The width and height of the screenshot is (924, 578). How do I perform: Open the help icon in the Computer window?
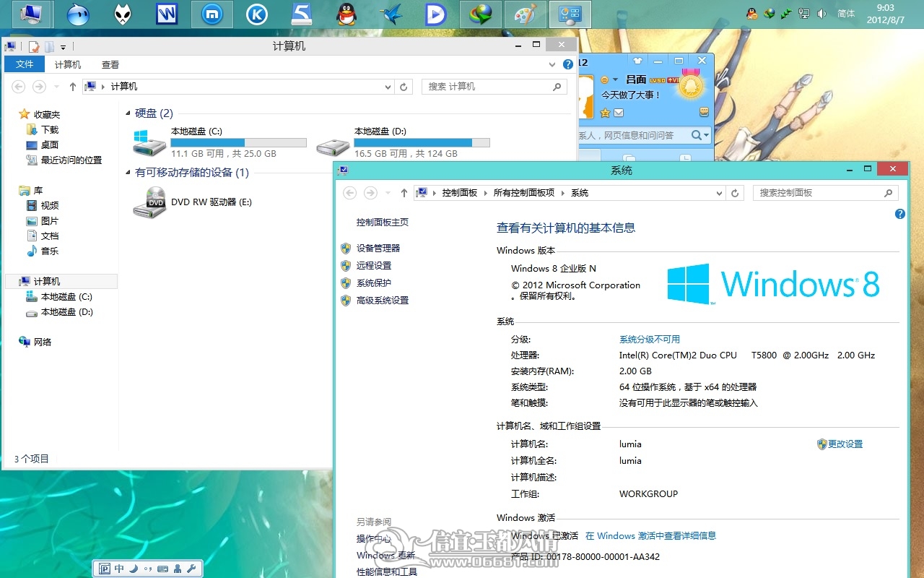point(568,64)
